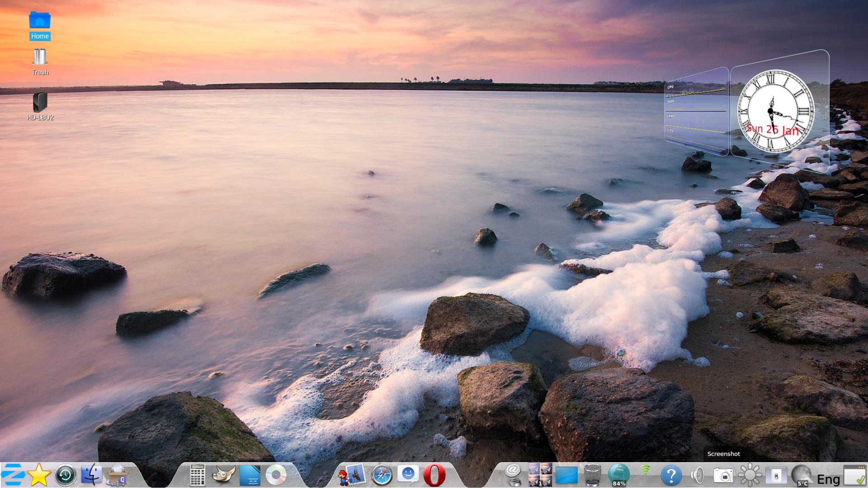Screen dimensions: 868x488
Task: Launch the calculator from dock
Action: 197,475
